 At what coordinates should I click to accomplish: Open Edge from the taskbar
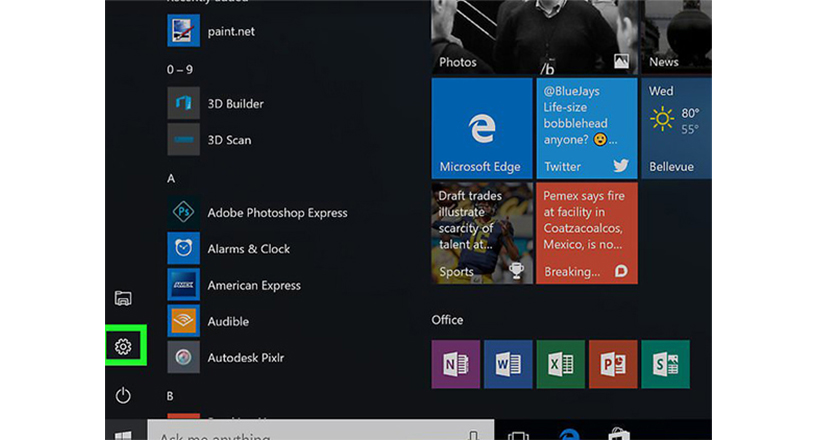[569, 434]
